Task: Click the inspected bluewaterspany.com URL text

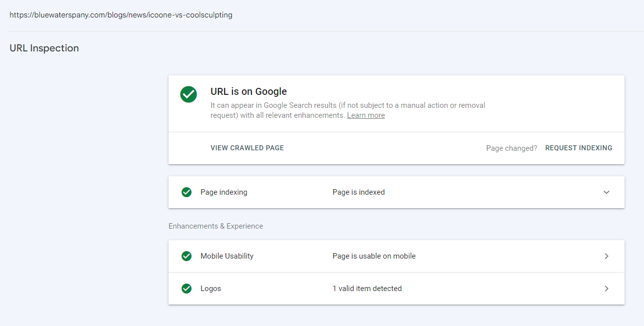Action: coord(121,15)
